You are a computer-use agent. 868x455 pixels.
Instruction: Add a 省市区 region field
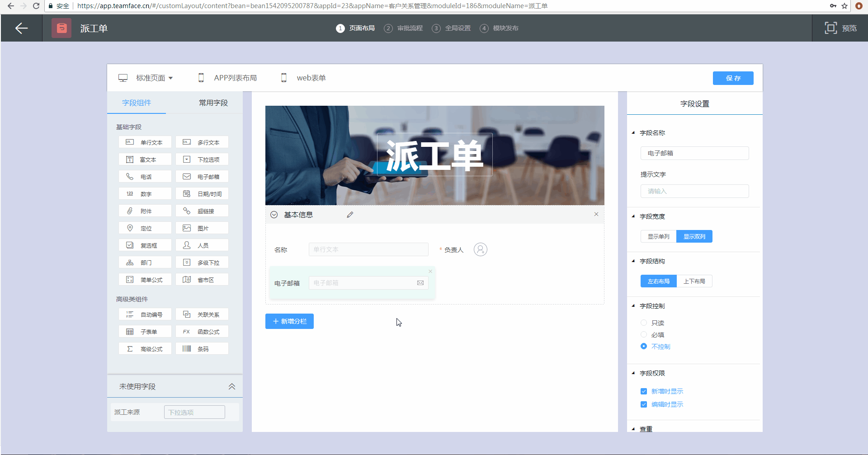tap(202, 279)
